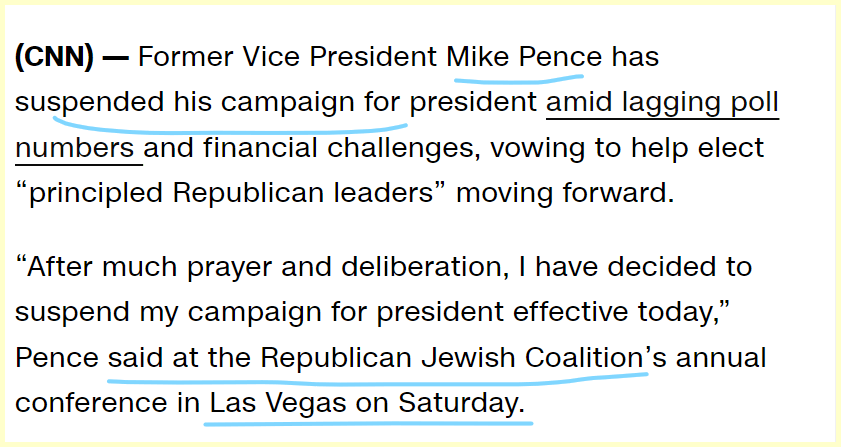
Task: Click the word "suspended" in first paragraph
Action: point(83,103)
